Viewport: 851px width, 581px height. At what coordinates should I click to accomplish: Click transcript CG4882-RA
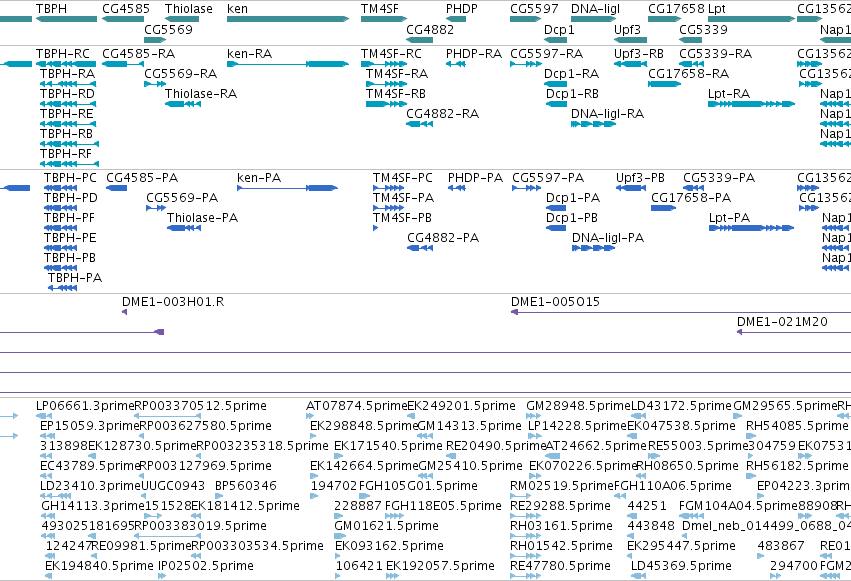point(442,114)
